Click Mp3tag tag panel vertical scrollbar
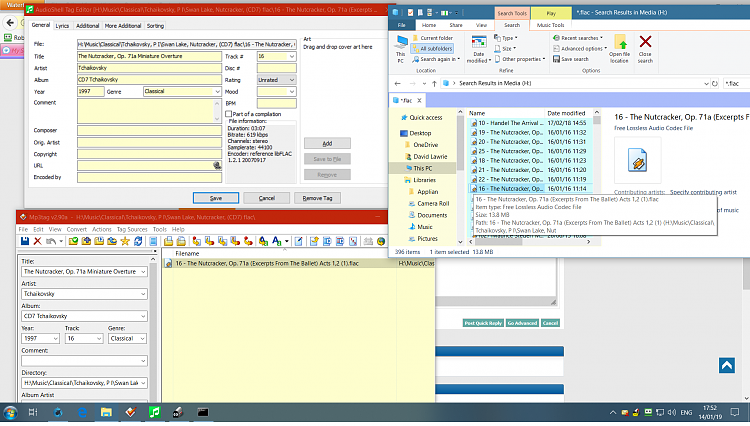The image size is (750, 426). [154, 328]
